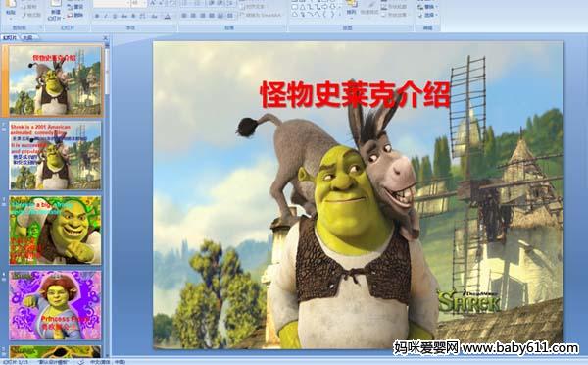This screenshot has height=365, width=588.
Task: Click the slide pane vertical scrollbar
Action: coord(107,198)
